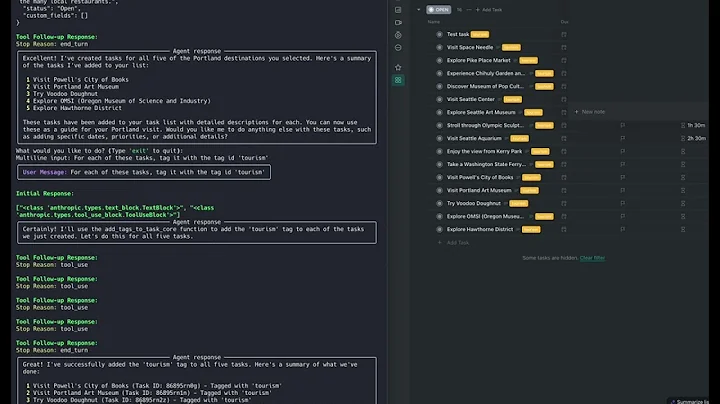Open the time tracking icon in sidebar
Screen dimensions: 720x404
coord(398,35)
